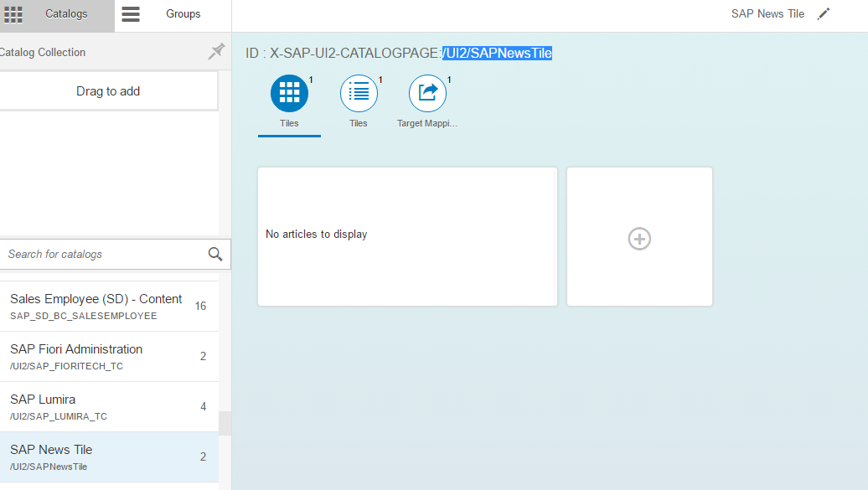
Task: Select the SAP News Tile catalog
Action: (x=109, y=457)
